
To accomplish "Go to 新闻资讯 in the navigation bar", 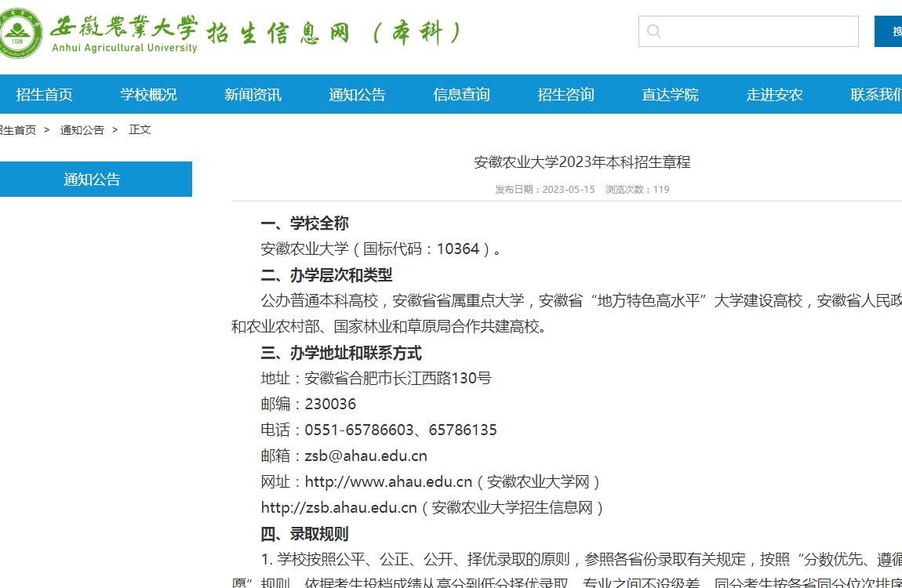I will (253, 94).
